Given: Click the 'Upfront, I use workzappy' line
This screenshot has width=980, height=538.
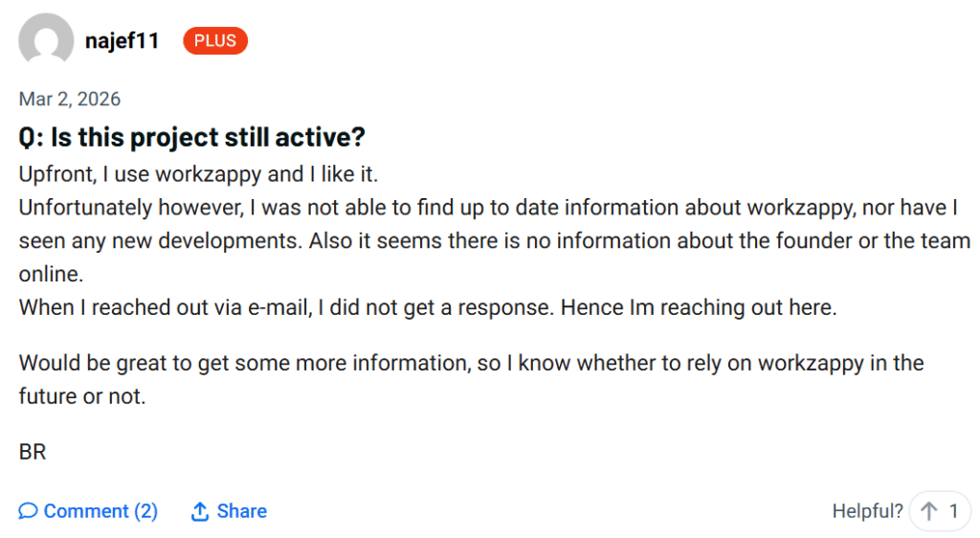Looking at the screenshot, I should (x=198, y=173).
